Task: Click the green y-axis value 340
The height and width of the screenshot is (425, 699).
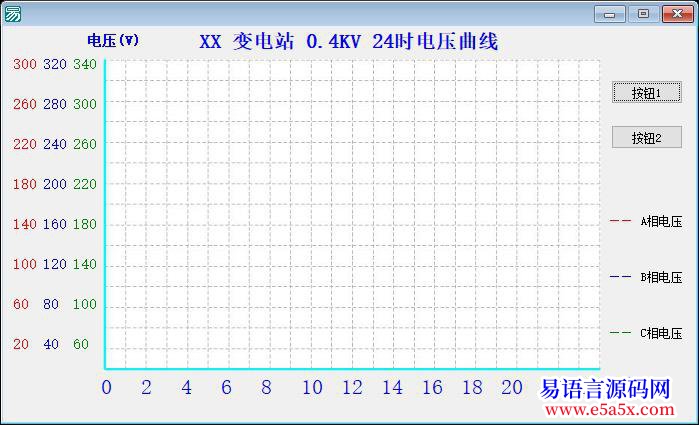Action: [x=85, y=64]
